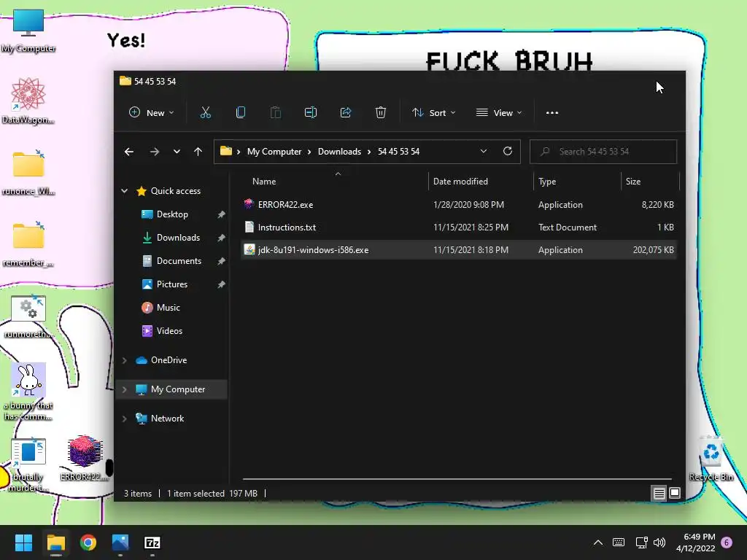Open the Recycle Bin on desktop
Viewport: 747px width, 560px height.
pos(711,458)
